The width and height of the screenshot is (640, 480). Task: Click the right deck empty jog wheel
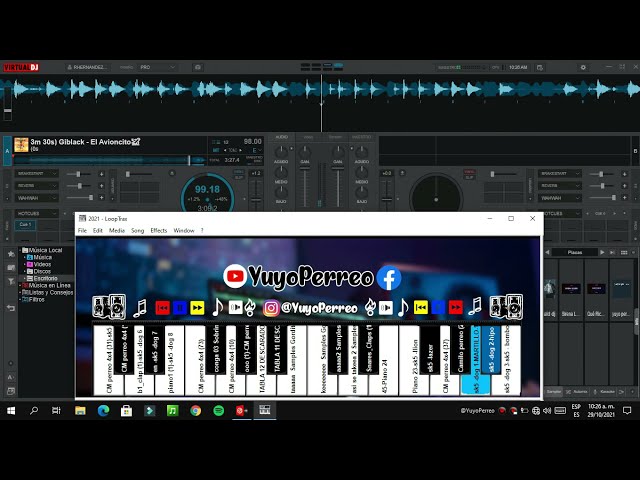coord(436,193)
